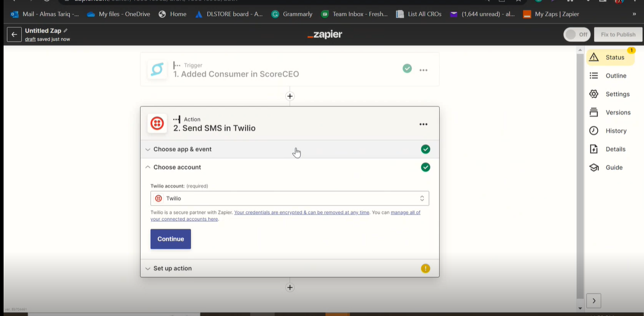Viewport: 644px width, 316px height.
Task: Open Versions in the sidebar
Action: pos(618,112)
